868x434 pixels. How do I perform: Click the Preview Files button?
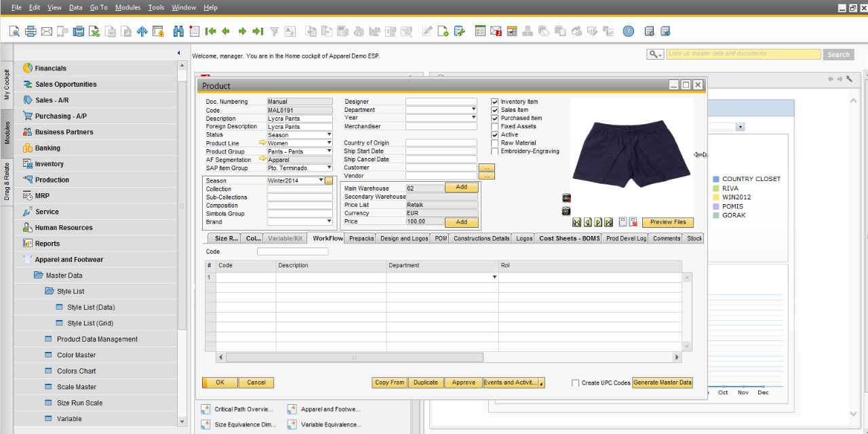[x=668, y=222]
